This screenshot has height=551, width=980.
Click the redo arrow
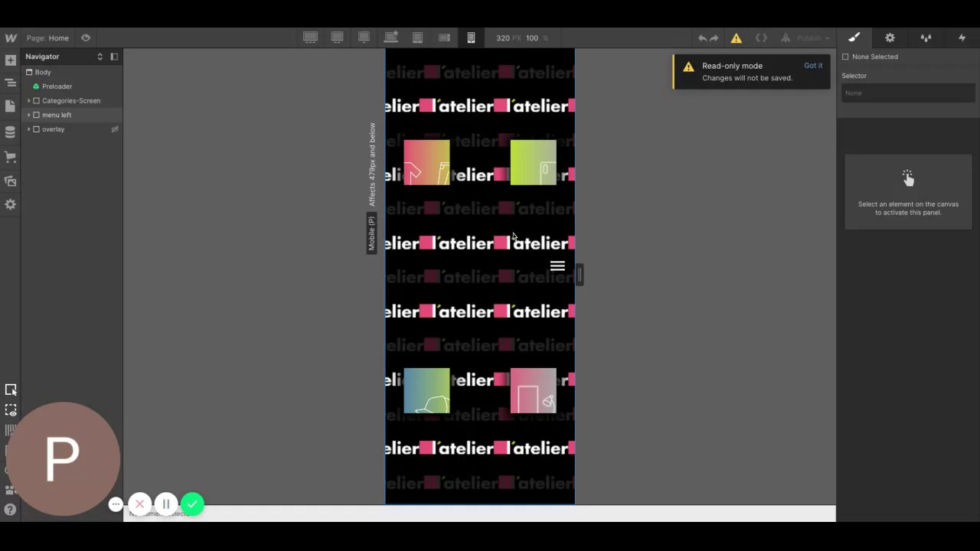[714, 38]
